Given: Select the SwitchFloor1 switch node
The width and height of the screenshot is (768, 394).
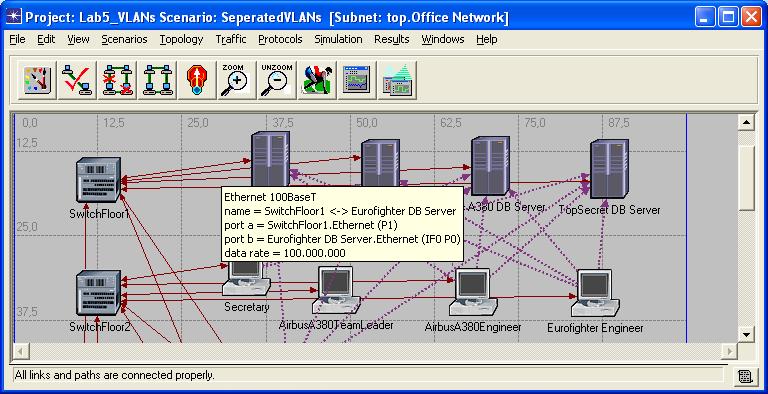Looking at the screenshot, I should 98,180.
